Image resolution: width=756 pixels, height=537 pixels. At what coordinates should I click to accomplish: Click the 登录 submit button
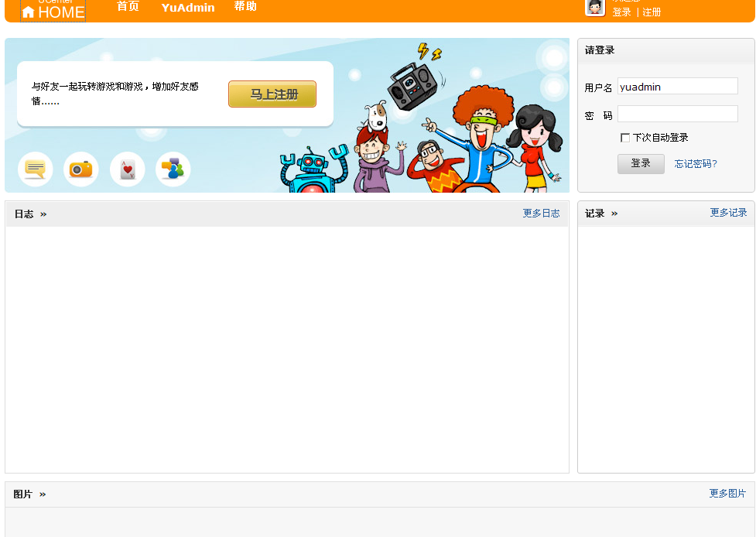pyautogui.click(x=641, y=164)
